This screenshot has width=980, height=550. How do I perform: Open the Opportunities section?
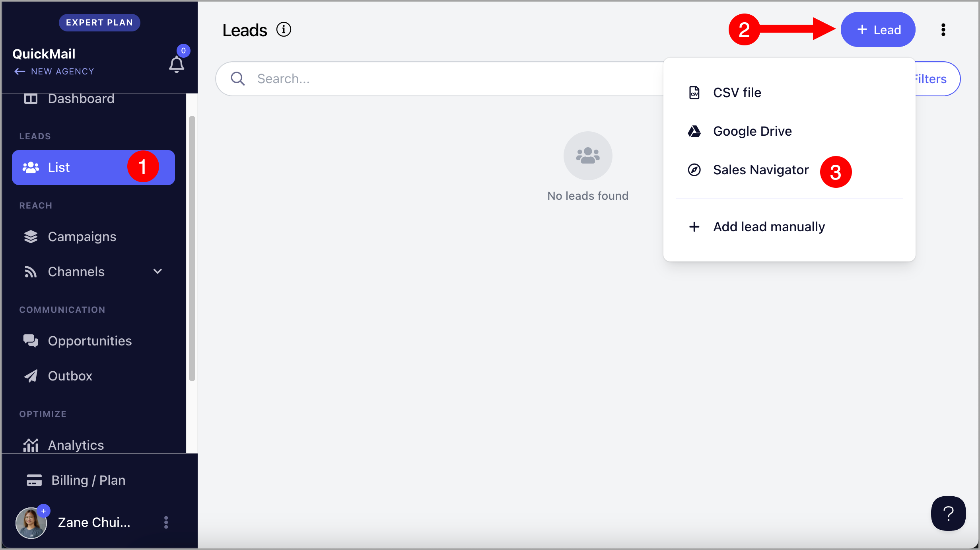pyautogui.click(x=93, y=341)
